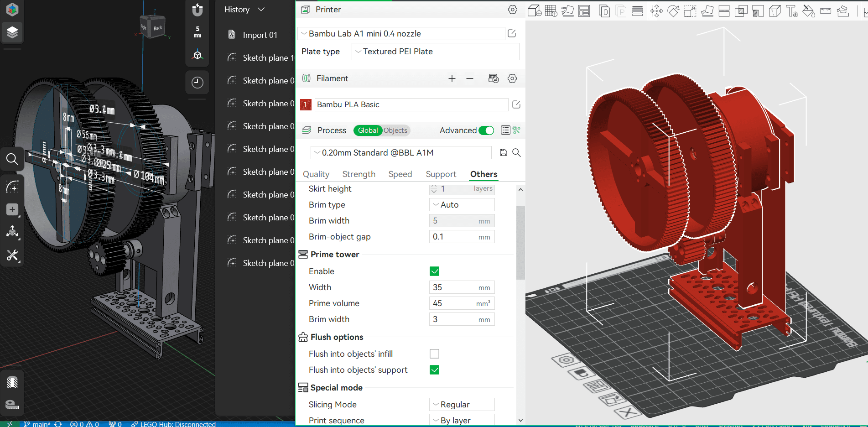Screen dimensions: 868x427
Task: Adjust the Skirt height stepper arrows
Action: (434, 189)
